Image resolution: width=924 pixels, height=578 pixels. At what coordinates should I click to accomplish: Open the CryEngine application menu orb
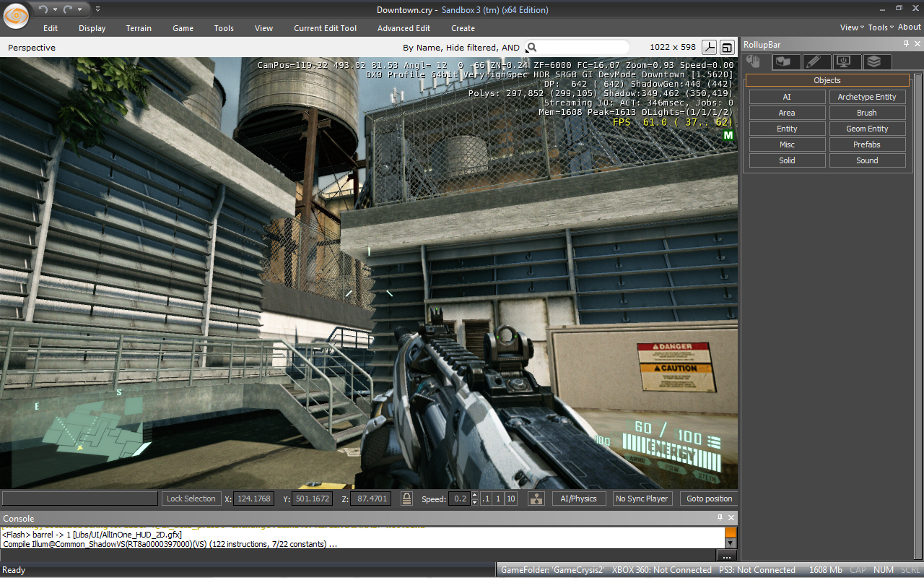point(16,14)
